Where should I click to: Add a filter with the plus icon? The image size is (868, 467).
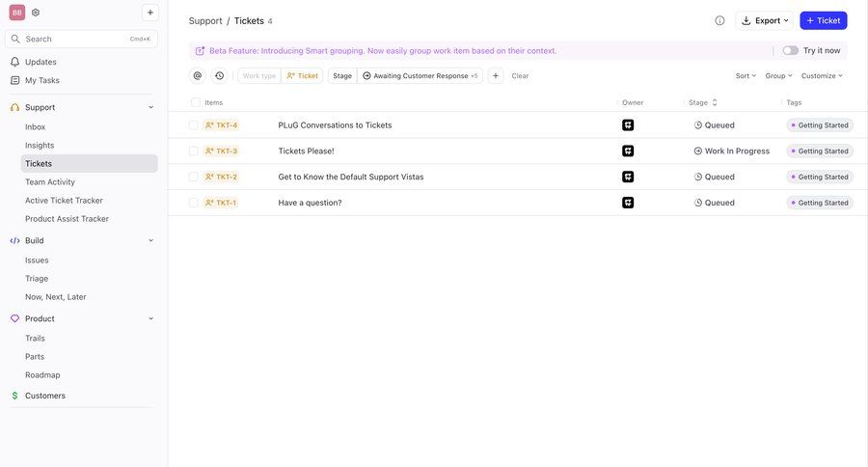pyautogui.click(x=496, y=76)
